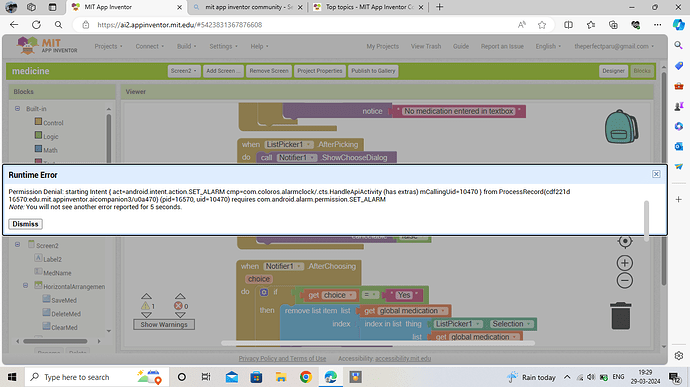Open the Projects menu
The image size is (690, 387).
pos(108,46)
